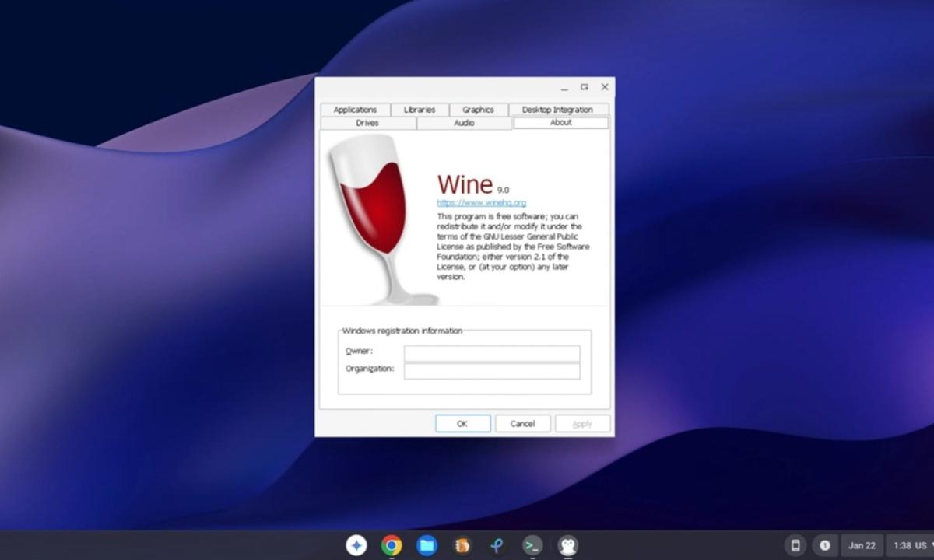This screenshot has height=560, width=934.
Task: Open the Files app from the shelf
Action: click(427, 545)
